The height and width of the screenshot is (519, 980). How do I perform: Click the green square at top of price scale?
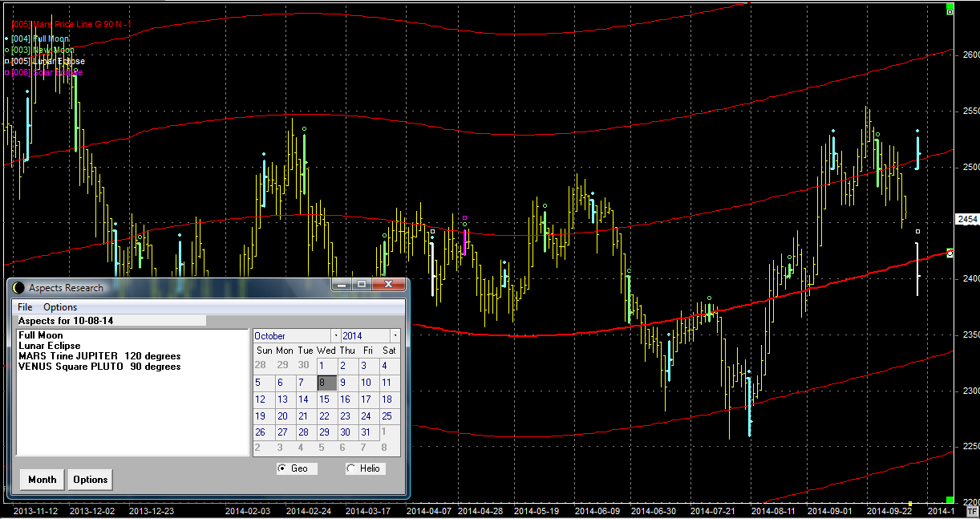[x=950, y=11]
